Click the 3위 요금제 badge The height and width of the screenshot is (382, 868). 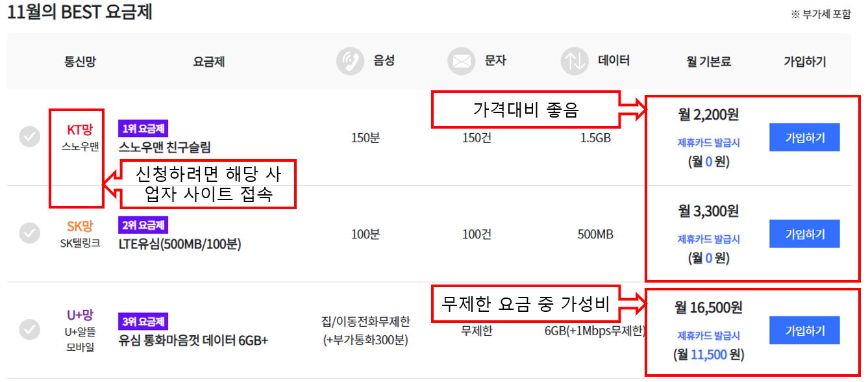pyautogui.click(x=143, y=322)
